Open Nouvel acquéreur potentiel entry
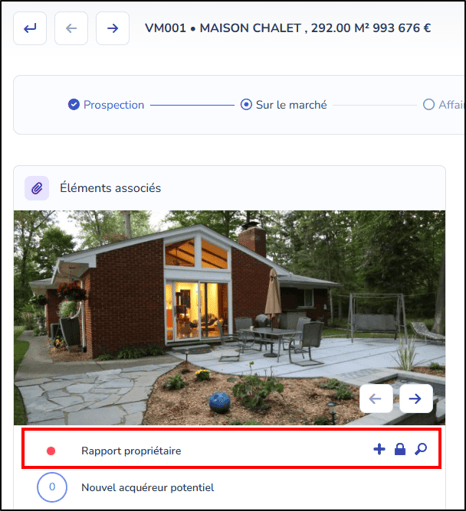Screen dimensions: 466x511 pos(148,488)
